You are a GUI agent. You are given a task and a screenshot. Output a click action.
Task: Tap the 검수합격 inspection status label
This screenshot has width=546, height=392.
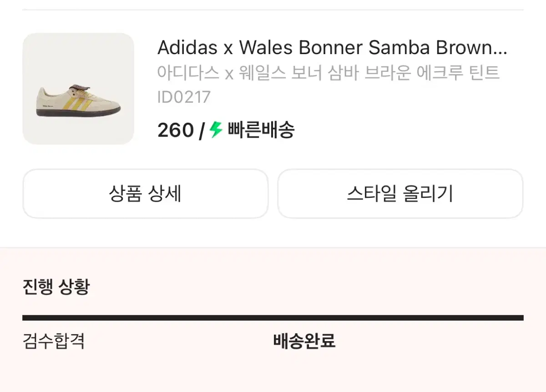[53, 341]
